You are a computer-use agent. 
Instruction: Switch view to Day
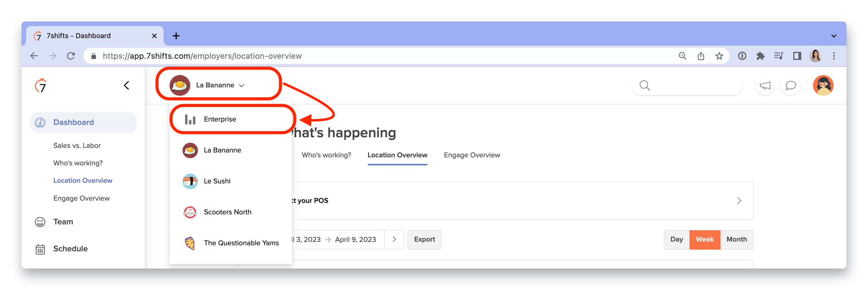676,239
